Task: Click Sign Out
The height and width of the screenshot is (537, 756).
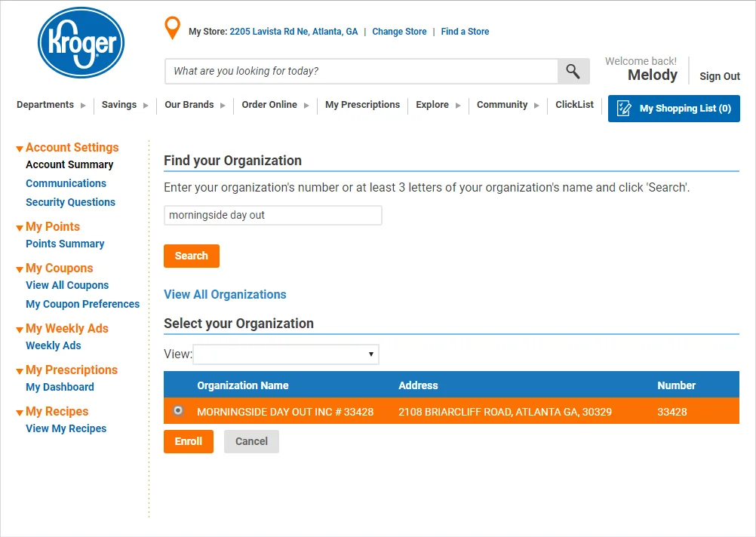Action: pyautogui.click(x=720, y=76)
